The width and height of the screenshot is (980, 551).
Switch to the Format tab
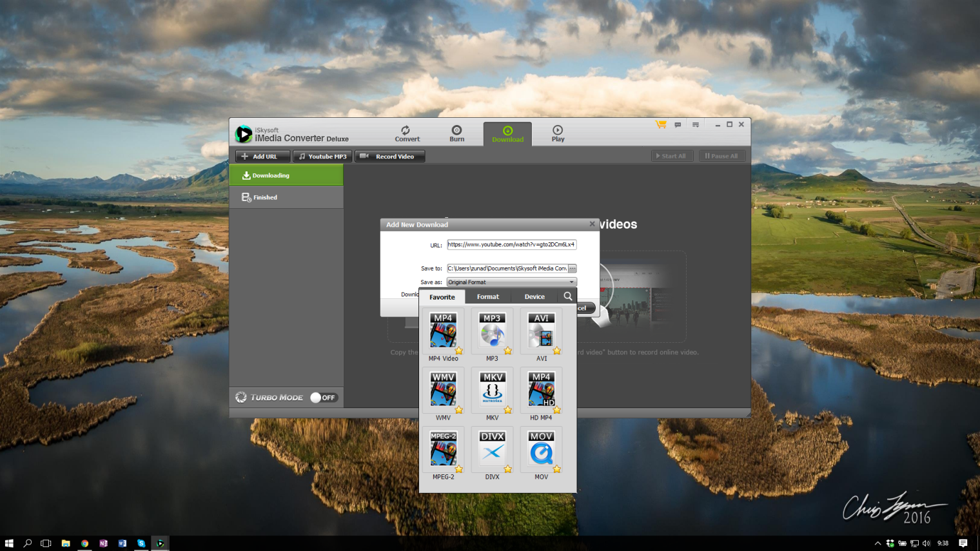(488, 296)
